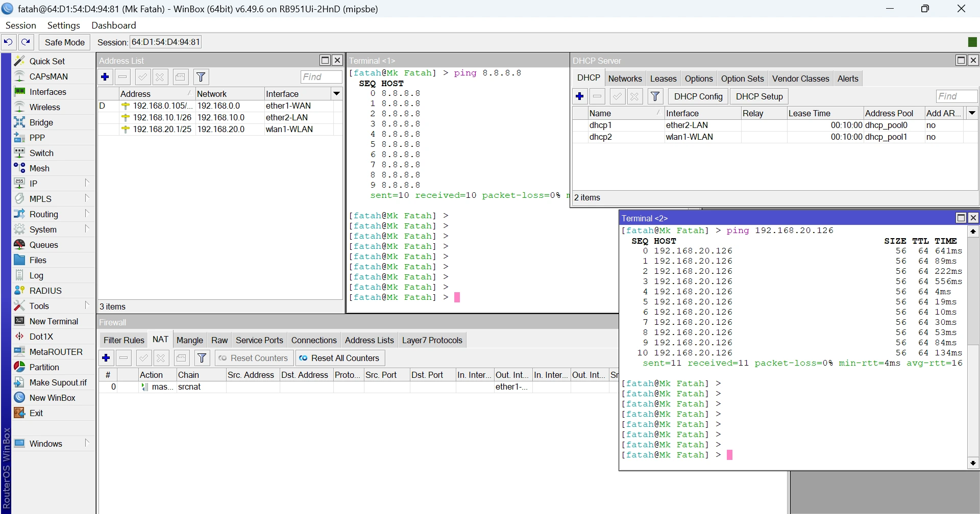Viewport: 980px width, 514px height.
Task: Open New Terminal from sidebar
Action: [54, 321]
